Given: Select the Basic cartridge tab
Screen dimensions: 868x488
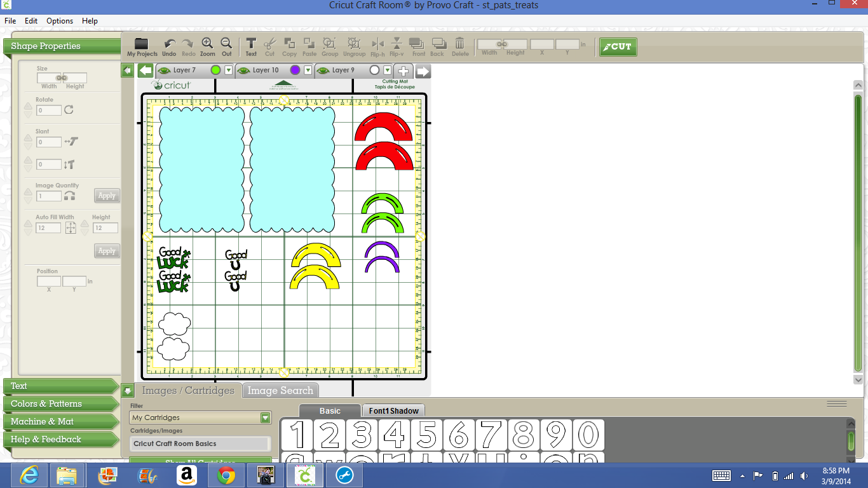Looking at the screenshot, I should point(330,411).
